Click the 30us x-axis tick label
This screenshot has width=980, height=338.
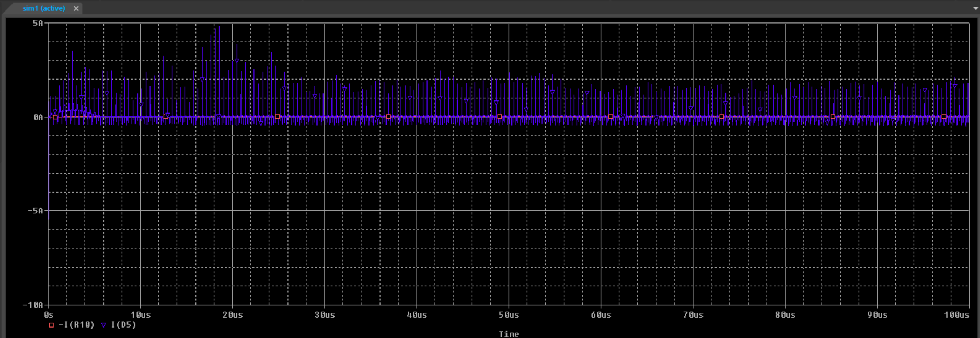click(x=325, y=314)
